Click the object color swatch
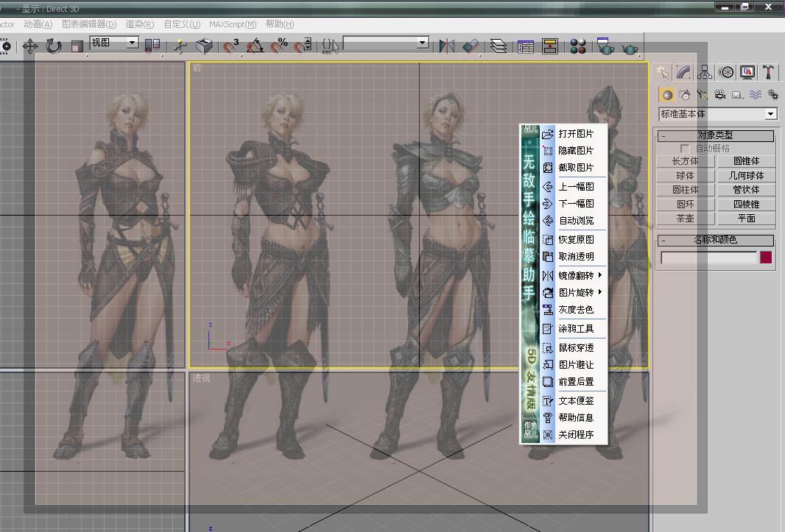This screenshot has height=532, width=785. tap(766, 258)
